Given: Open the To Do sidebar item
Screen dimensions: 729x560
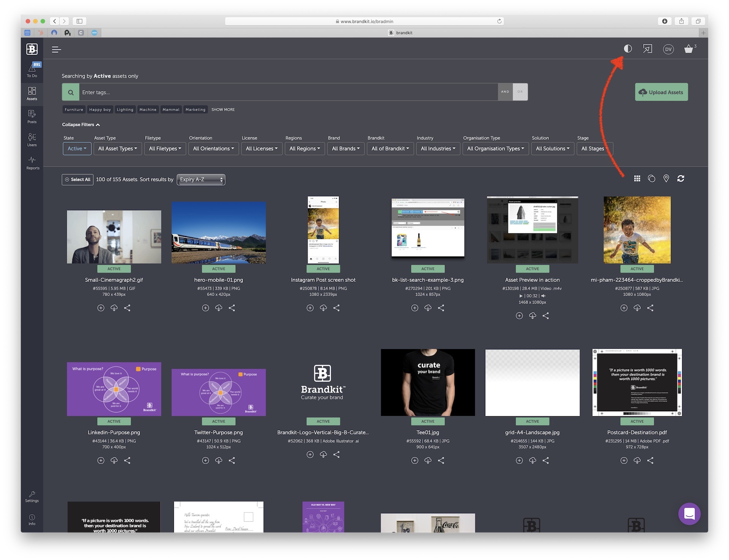Looking at the screenshot, I should click(x=32, y=70).
